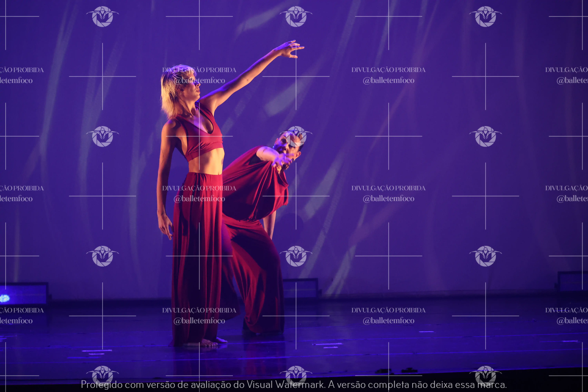Viewport: 588px width, 392px height.
Task: Click the word 'Protegido' in bottom caption
Action: (x=102, y=384)
